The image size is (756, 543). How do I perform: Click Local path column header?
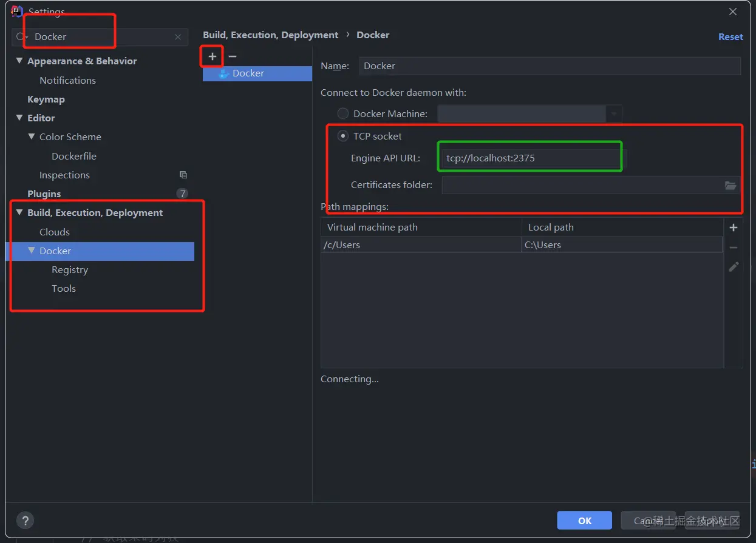(622, 227)
